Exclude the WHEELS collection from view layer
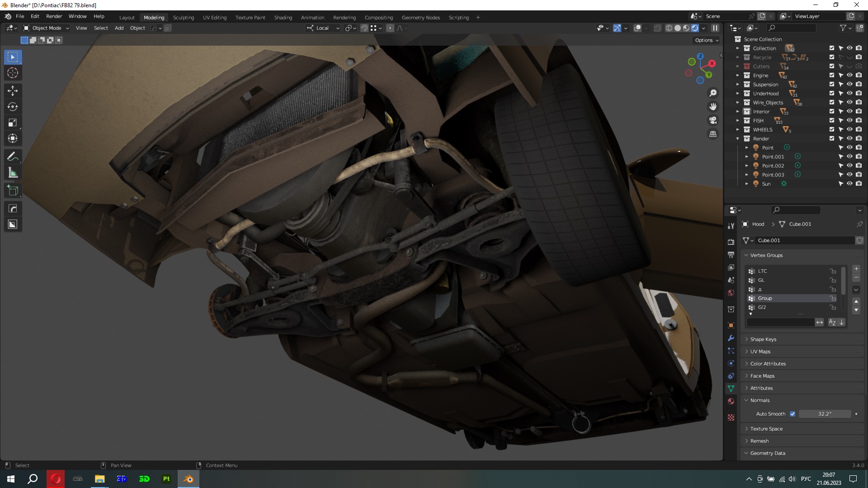The image size is (868, 488). (x=831, y=130)
